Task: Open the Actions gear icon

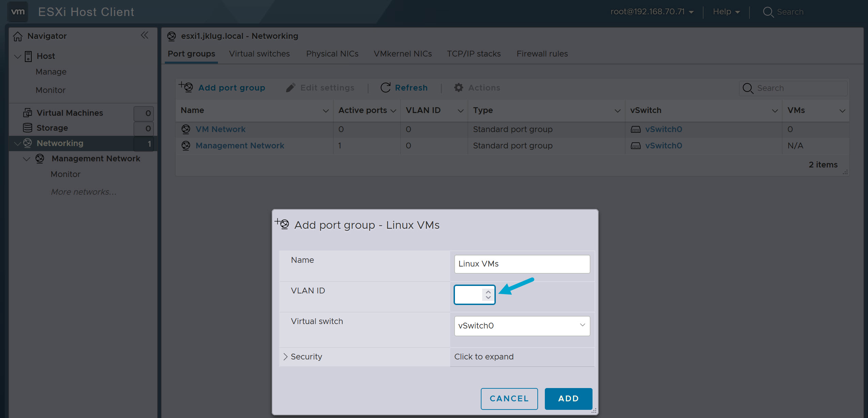Action: pyautogui.click(x=458, y=87)
